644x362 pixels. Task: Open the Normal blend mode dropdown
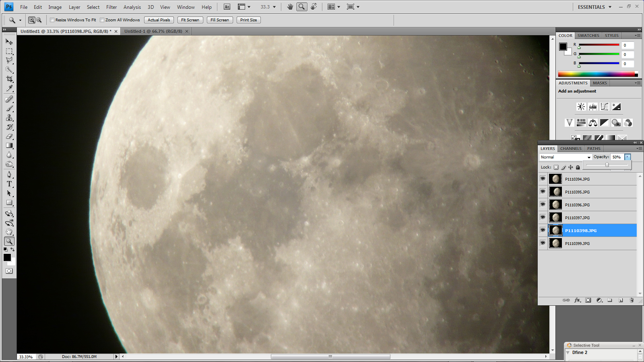click(x=566, y=157)
